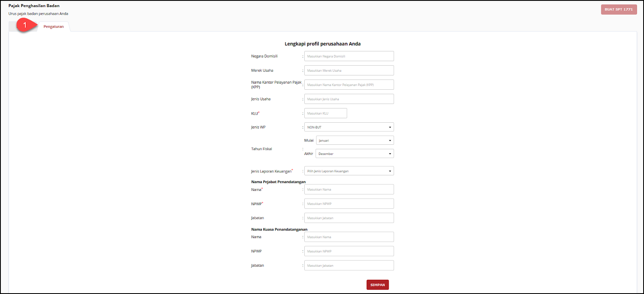Focus the Negara Domisili input field
This screenshot has width=644, height=294.
(349, 56)
